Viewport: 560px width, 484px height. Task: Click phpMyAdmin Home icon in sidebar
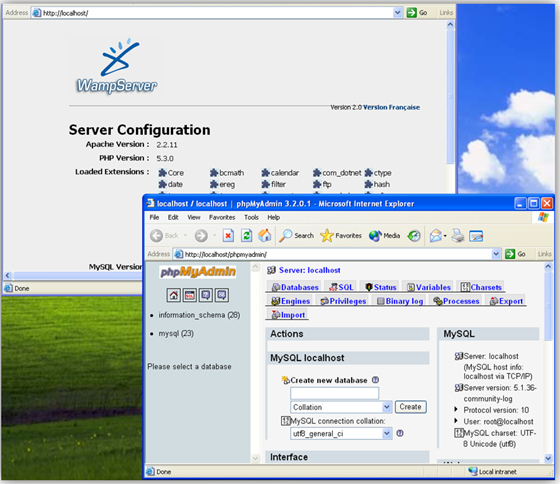pos(174,295)
